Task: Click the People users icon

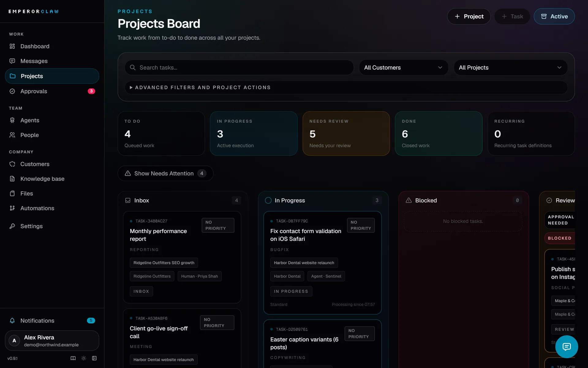Action: tap(12, 135)
